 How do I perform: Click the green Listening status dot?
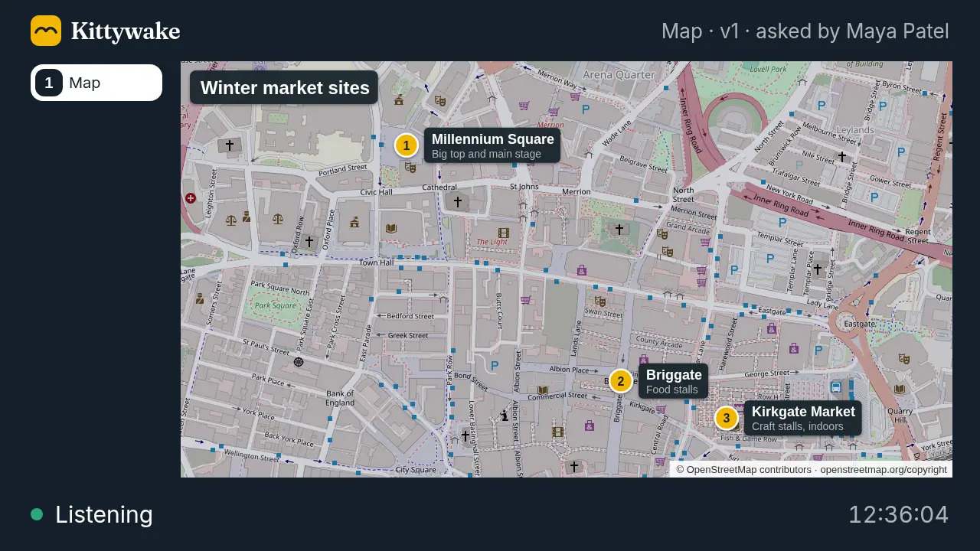point(37,514)
